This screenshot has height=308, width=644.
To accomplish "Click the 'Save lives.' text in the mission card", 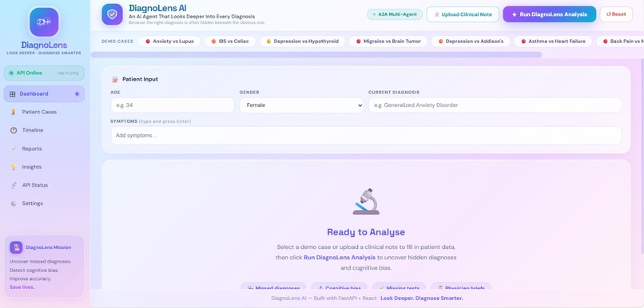I will 22,287.
